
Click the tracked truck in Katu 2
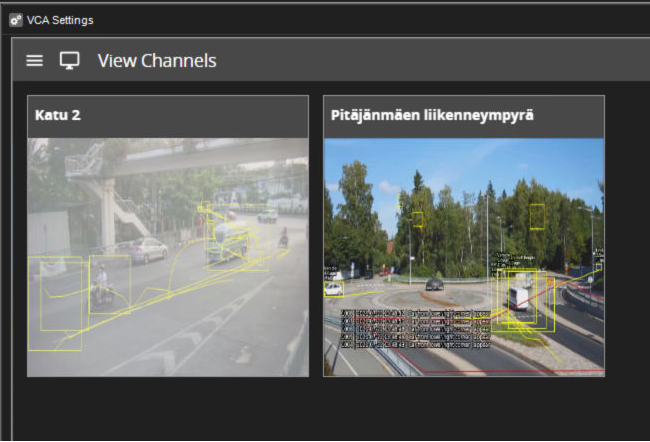point(225,241)
